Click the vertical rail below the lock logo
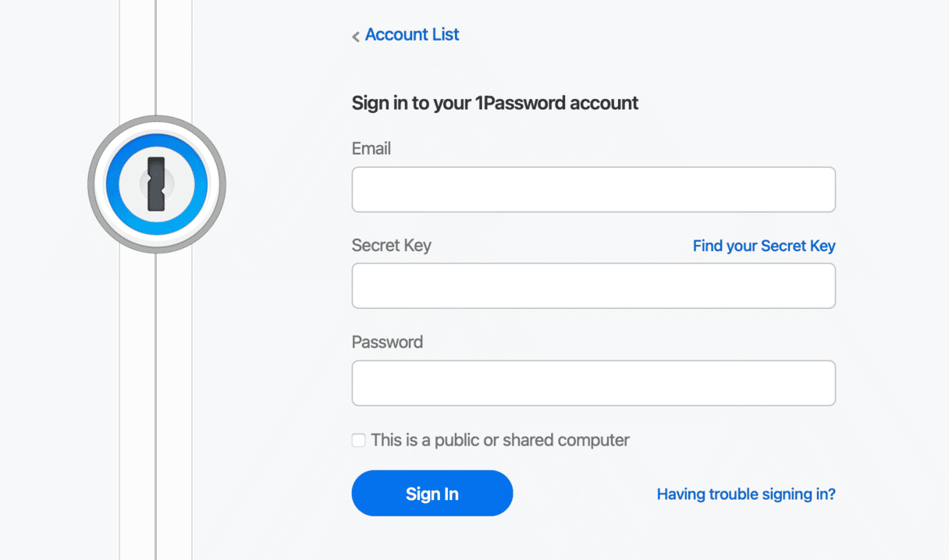Screen dimensions: 949x560 [156, 406]
